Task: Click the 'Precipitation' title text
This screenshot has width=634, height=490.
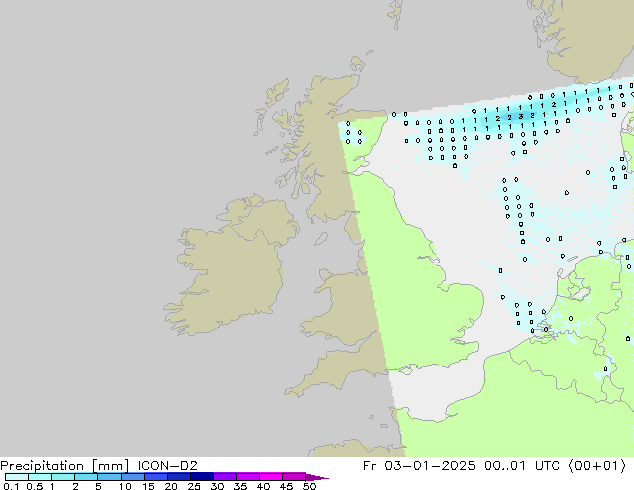Action: click(x=42, y=466)
